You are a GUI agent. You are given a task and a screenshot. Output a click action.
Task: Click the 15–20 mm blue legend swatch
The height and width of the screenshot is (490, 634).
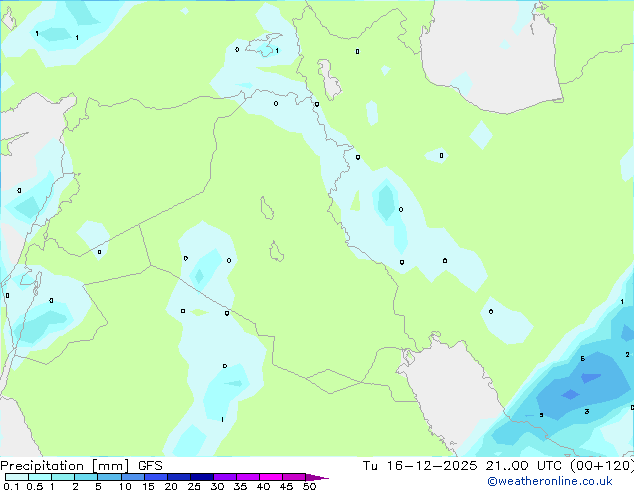click(x=156, y=477)
